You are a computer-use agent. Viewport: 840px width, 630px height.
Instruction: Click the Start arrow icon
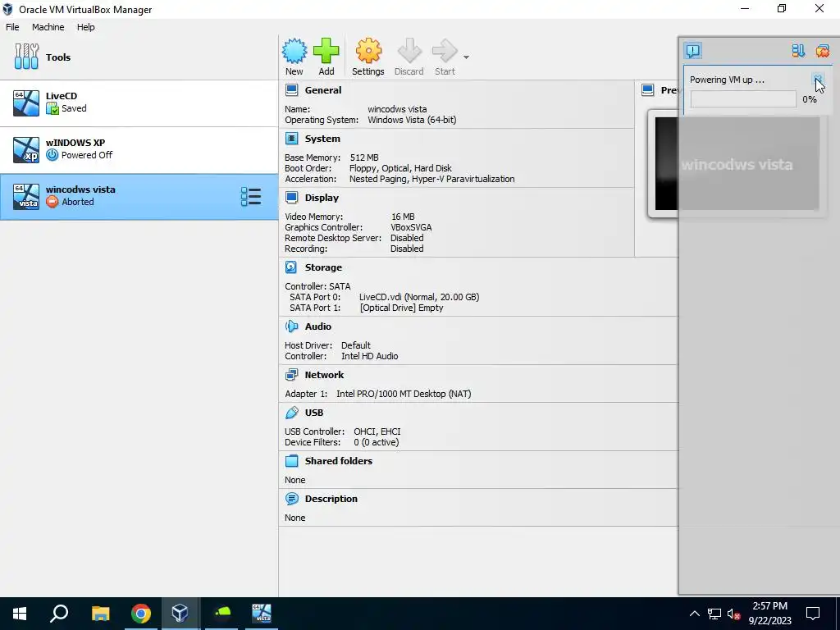(445, 52)
